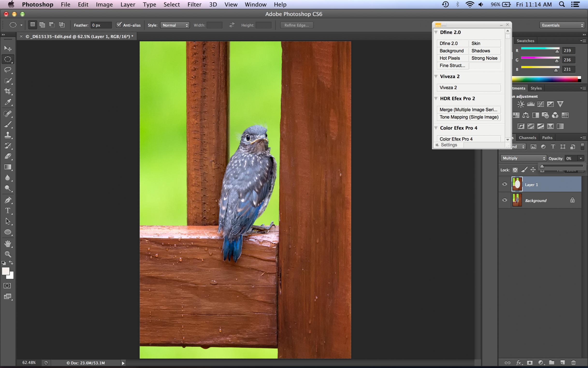Toggle the Anti-alias checkbox

click(119, 25)
